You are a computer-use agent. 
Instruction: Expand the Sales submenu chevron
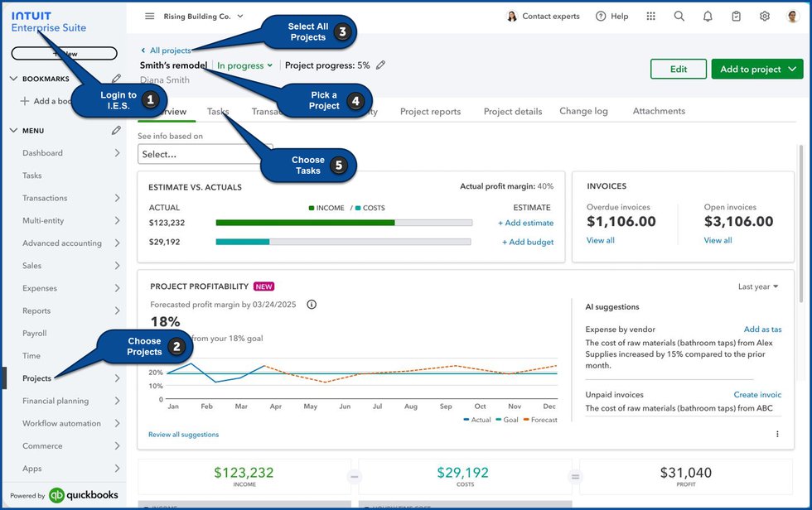(x=117, y=265)
